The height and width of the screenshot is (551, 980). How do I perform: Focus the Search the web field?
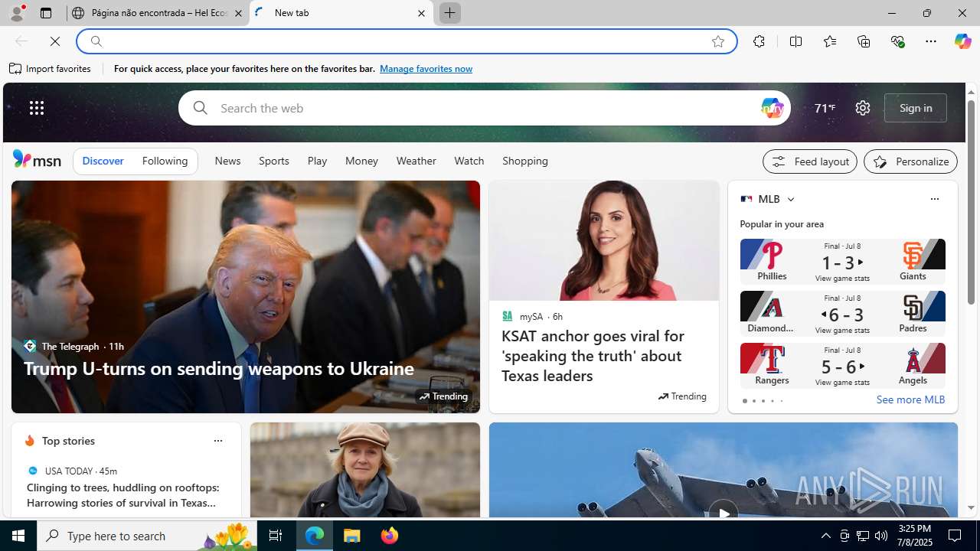point(484,108)
